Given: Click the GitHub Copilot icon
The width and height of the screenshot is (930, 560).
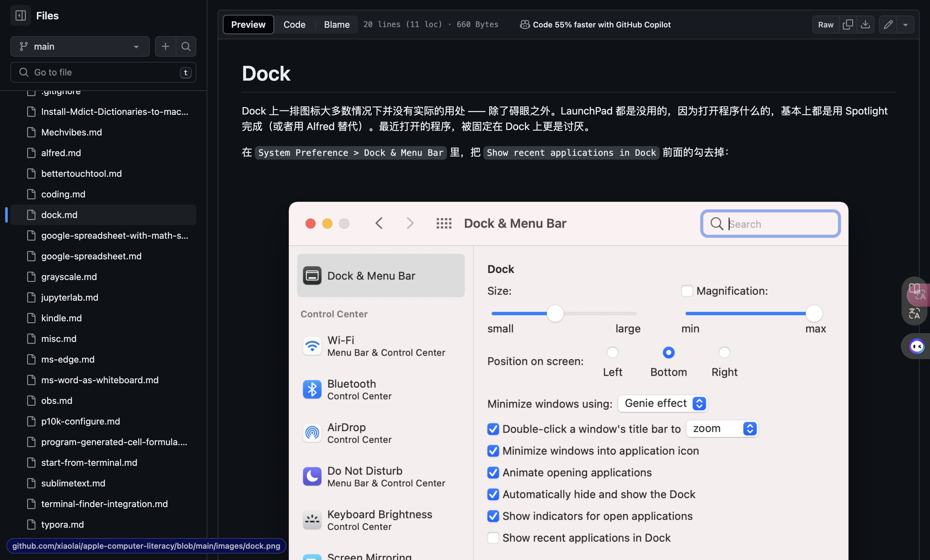Looking at the screenshot, I should click(x=525, y=25).
